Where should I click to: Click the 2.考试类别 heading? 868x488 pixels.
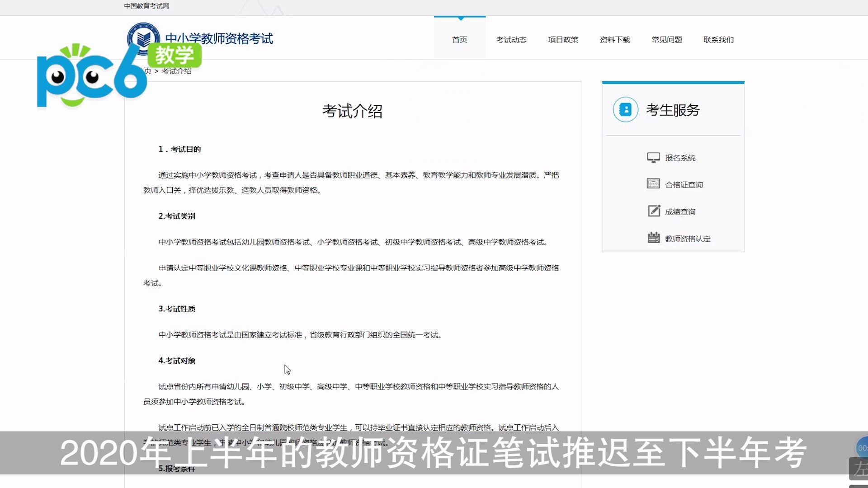pos(177,216)
